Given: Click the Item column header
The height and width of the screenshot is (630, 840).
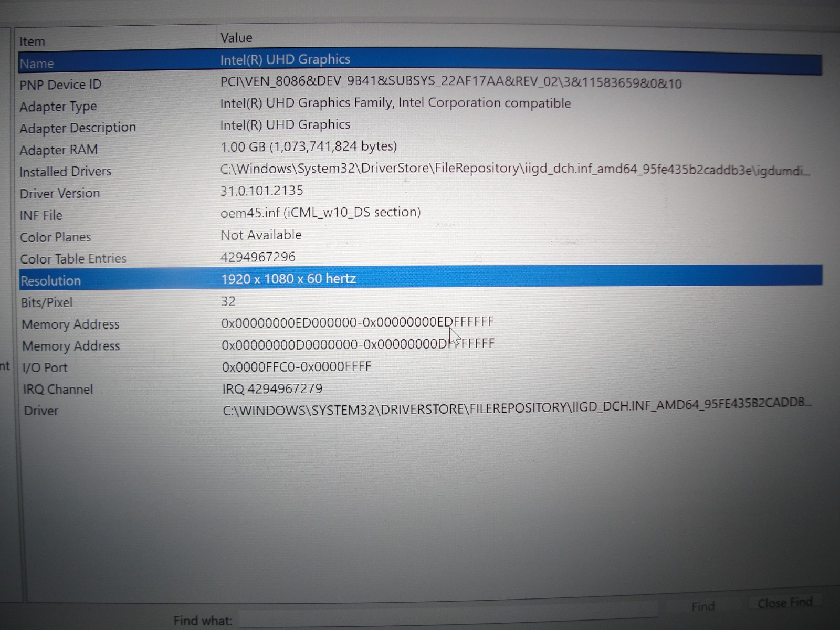Looking at the screenshot, I should point(117,40).
